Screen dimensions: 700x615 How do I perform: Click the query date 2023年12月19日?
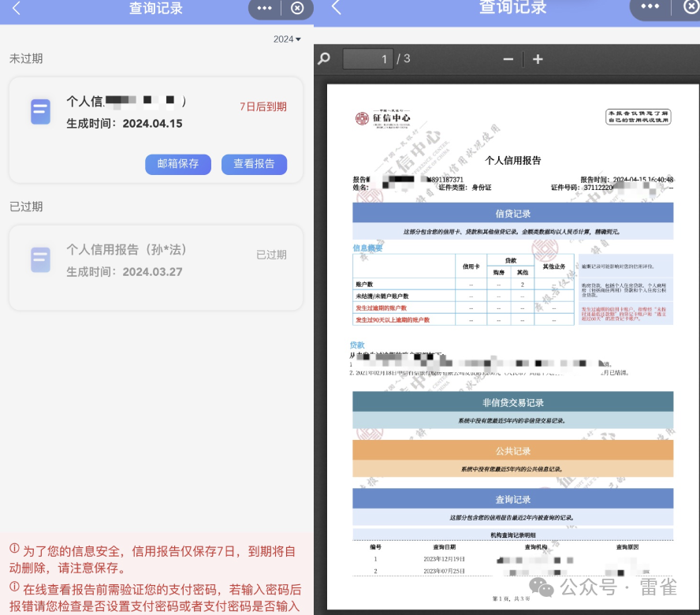click(x=444, y=559)
